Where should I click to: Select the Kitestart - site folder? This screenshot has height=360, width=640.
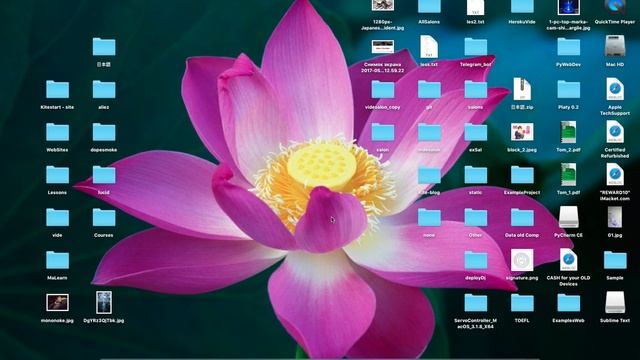coord(57,89)
